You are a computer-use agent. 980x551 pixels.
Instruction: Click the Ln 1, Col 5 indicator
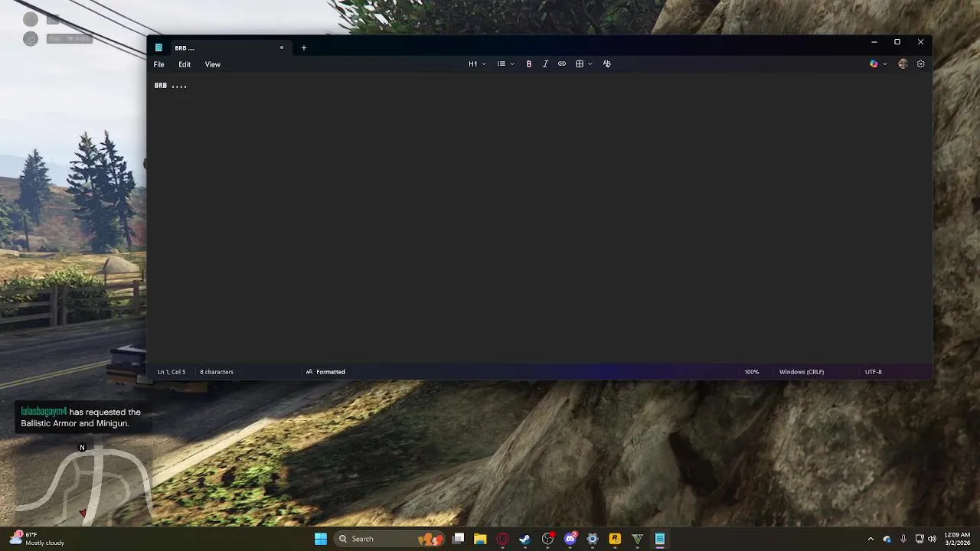coord(171,372)
